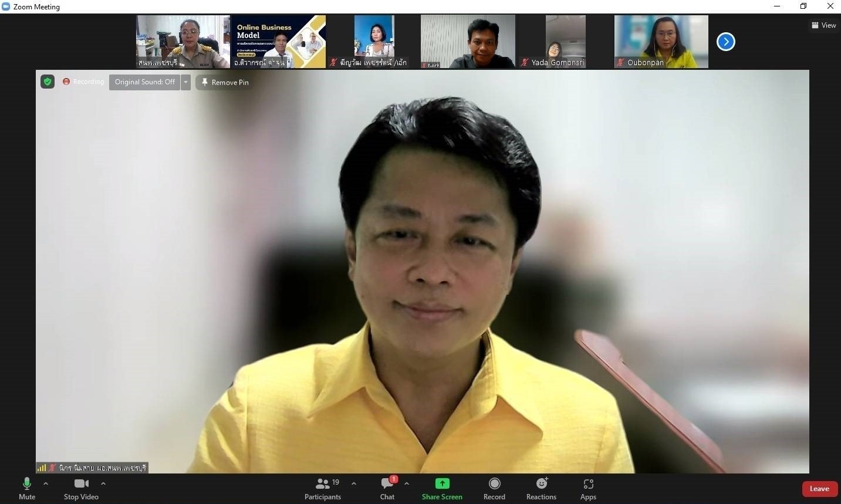Start Share Screen
This screenshot has height=504, width=841.
(x=442, y=489)
